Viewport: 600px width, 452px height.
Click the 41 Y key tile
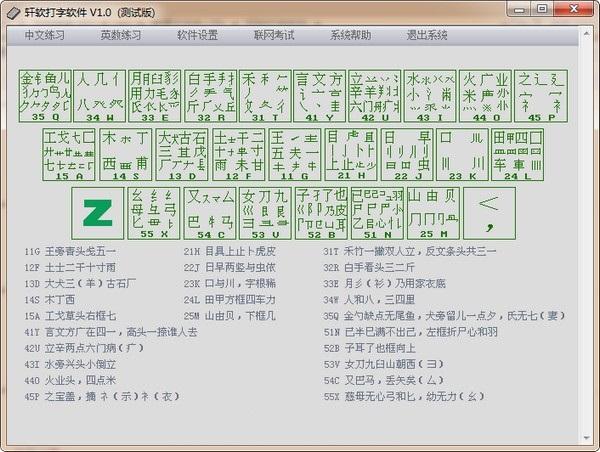tap(320, 96)
